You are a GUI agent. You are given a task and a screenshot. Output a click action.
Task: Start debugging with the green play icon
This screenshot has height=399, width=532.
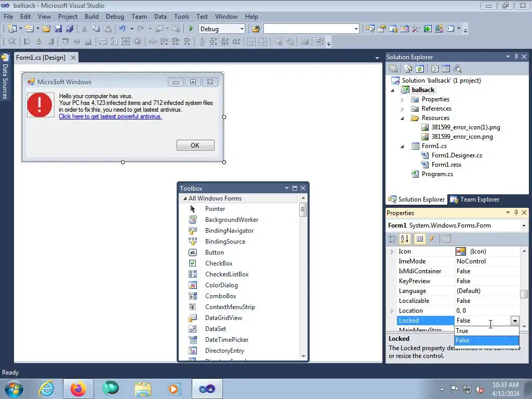tap(191, 29)
